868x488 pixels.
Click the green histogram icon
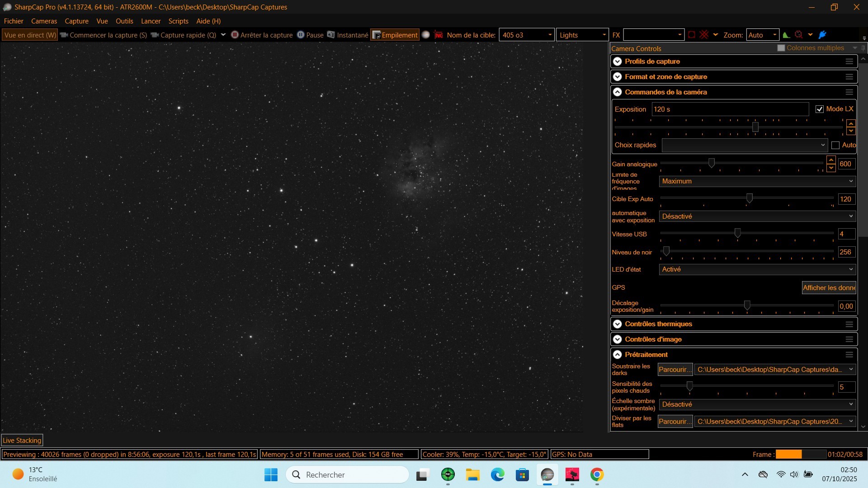786,35
